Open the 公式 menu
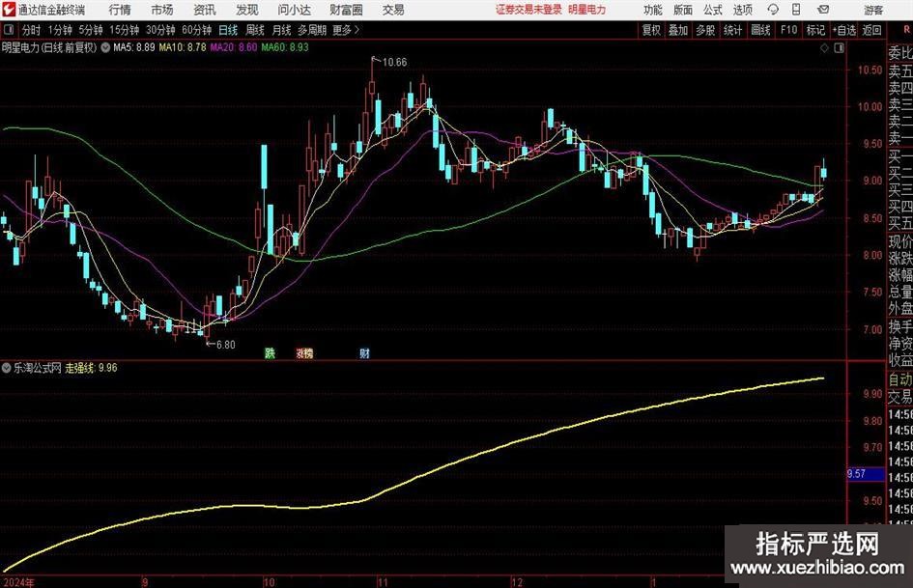Screen dimensions: 913x588 click(x=713, y=10)
